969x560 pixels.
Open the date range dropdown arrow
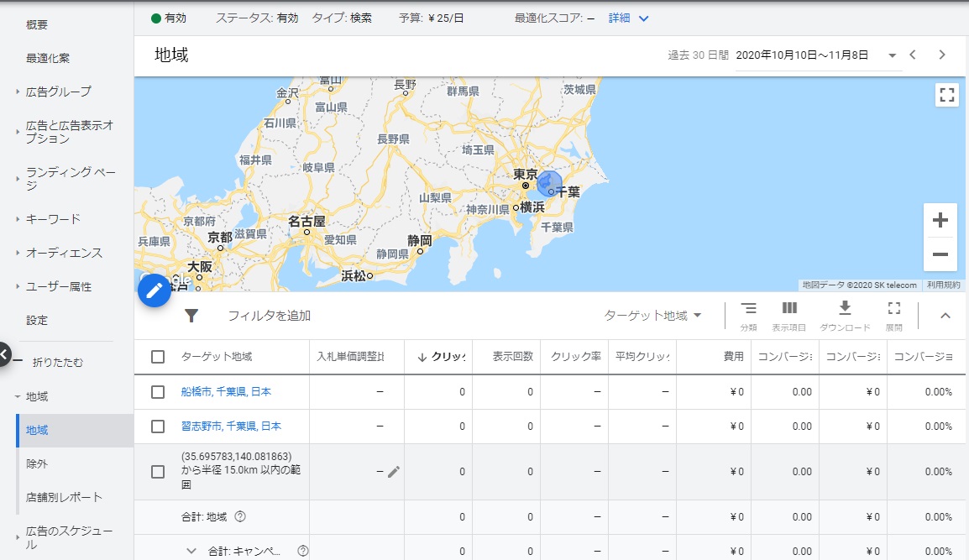892,55
